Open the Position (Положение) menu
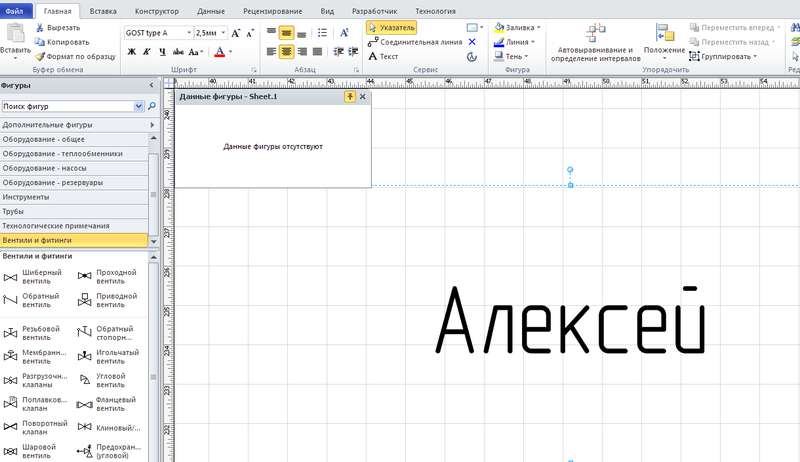The image size is (800, 462). [664, 42]
